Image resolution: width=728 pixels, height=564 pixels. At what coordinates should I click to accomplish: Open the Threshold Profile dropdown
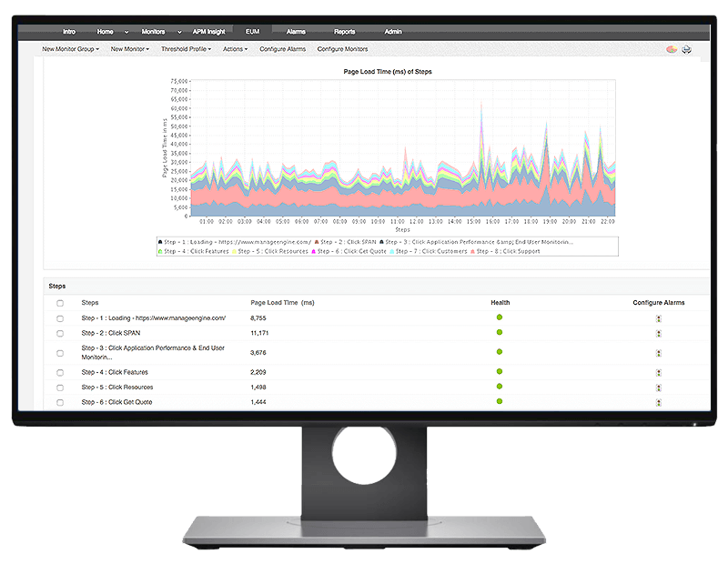[x=186, y=49]
